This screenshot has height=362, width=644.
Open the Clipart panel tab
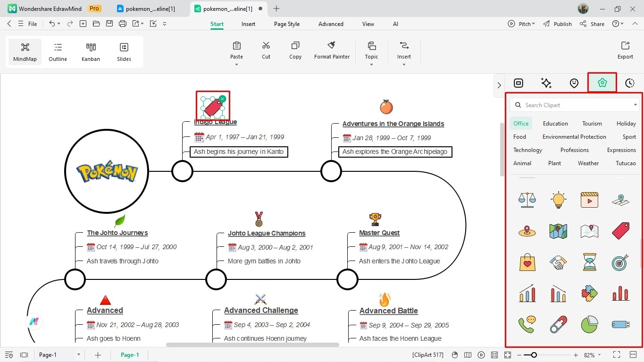pos(602,83)
